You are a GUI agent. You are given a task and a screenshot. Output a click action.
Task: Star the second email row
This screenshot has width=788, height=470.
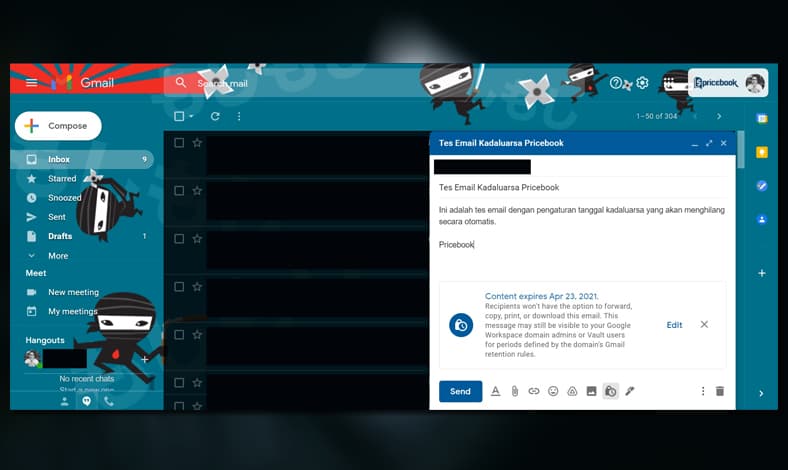pos(197,191)
